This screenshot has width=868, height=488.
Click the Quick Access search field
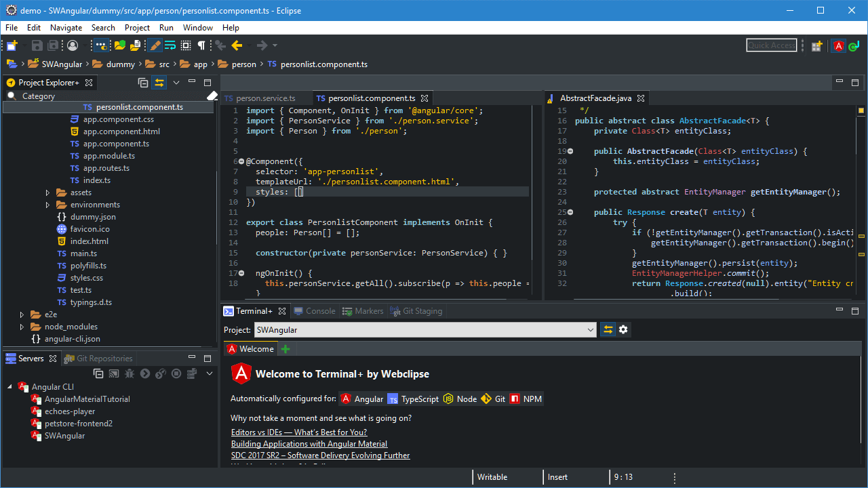[771, 45]
